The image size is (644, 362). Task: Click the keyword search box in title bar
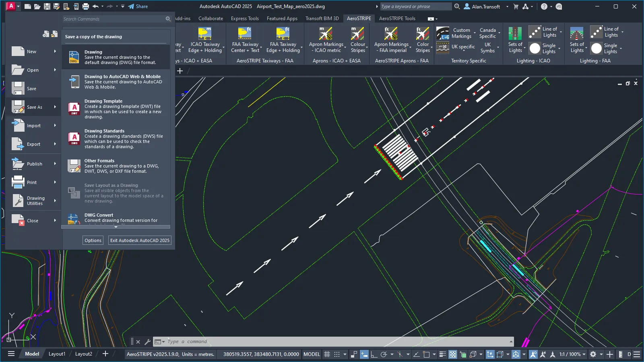(x=416, y=6)
